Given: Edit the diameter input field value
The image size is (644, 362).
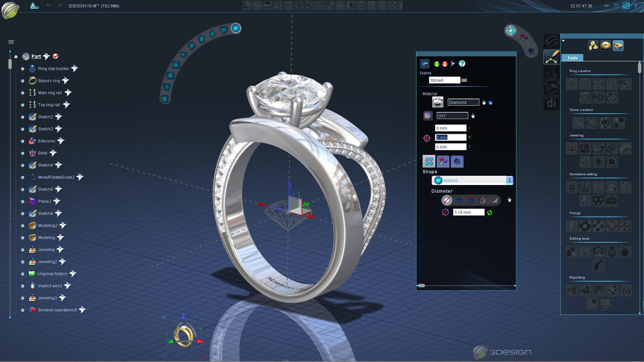Looking at the screenshot, I should tap(468, 213).
